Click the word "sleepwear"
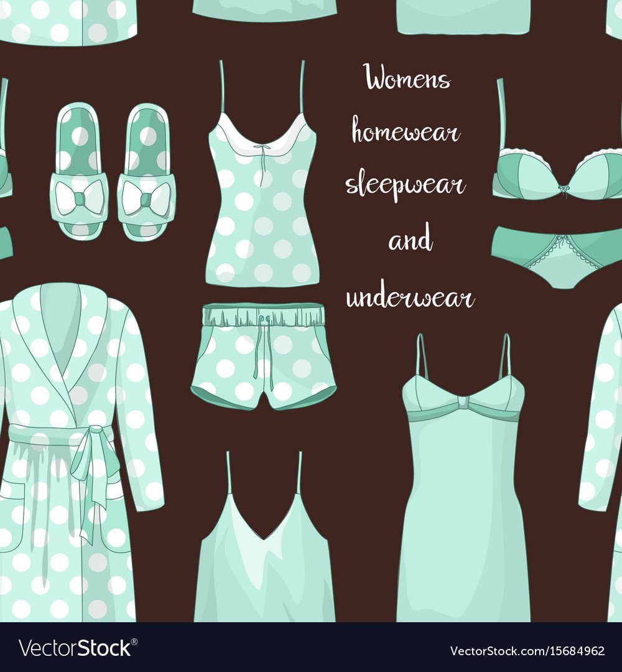 coord(406,185)
